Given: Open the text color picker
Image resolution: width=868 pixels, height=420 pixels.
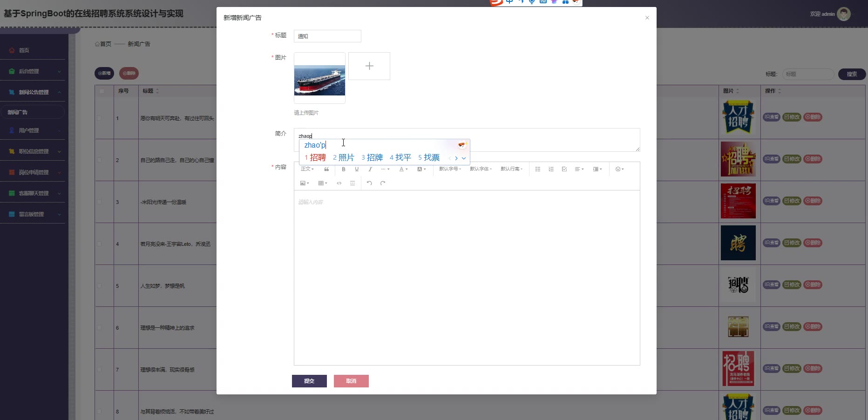Looking at the screenshot, I should 403,169.
